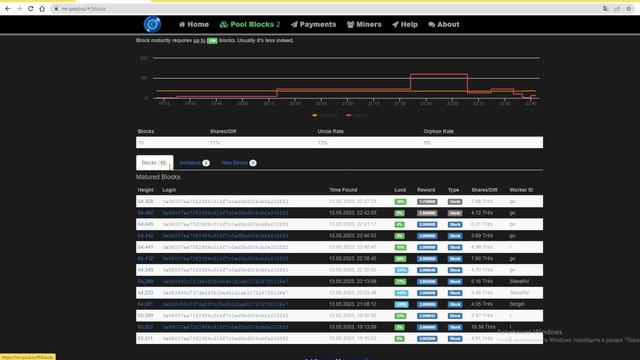Open block height 64,442 link
The height and width of the screenshot is (360, 640).
pyautogui.click(x=145, y=236)
